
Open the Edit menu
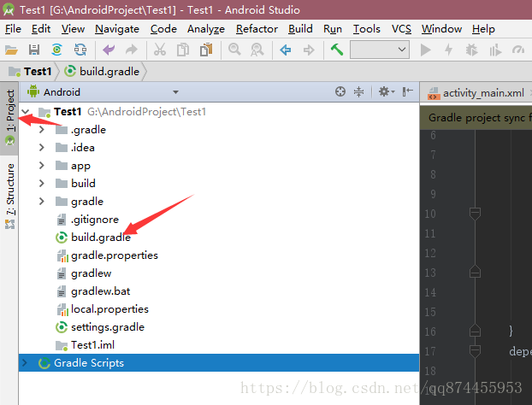(41, 29)
